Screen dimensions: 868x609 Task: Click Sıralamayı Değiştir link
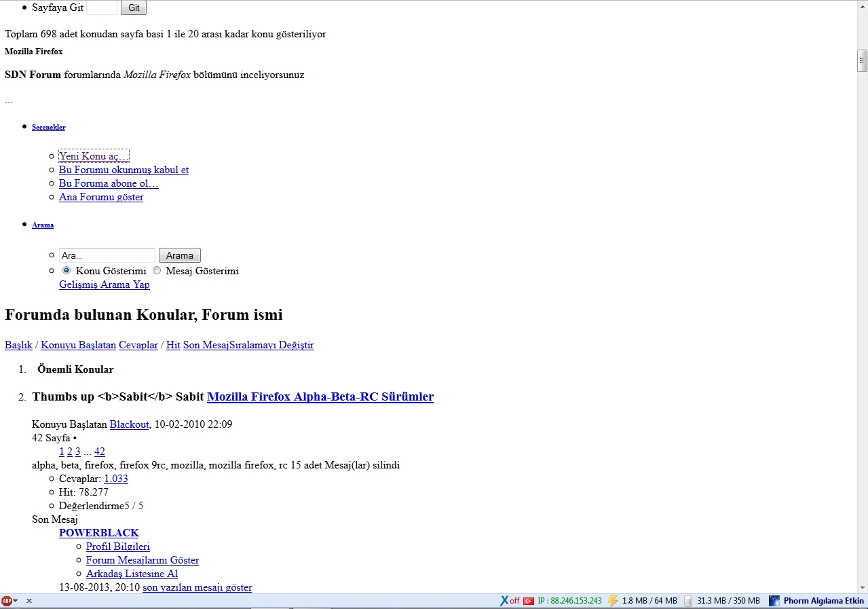point(271,345)
